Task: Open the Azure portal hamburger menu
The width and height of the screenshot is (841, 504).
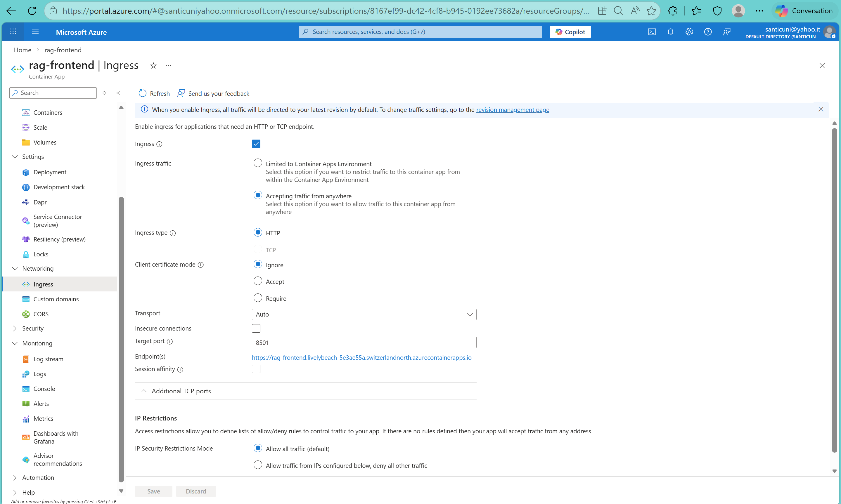Action: pyautogui.click(x=35, y=32)
